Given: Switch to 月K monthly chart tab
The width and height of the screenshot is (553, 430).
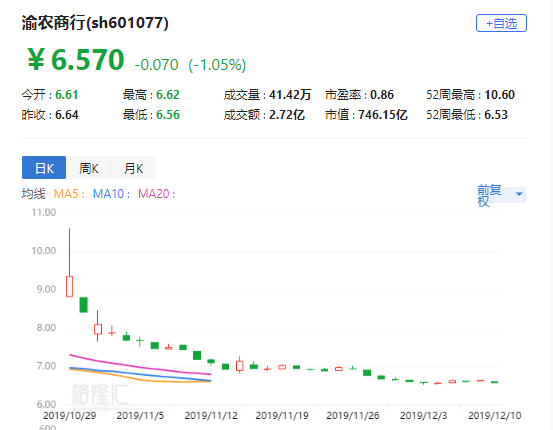Looking at the screenshot, I should coord(133,168).
